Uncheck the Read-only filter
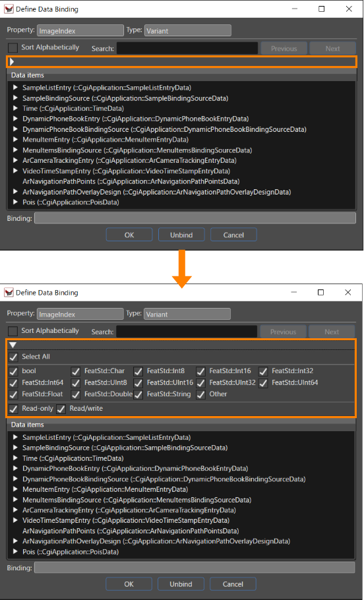Viewport: 364px width, 600px height. click(13, 409)
